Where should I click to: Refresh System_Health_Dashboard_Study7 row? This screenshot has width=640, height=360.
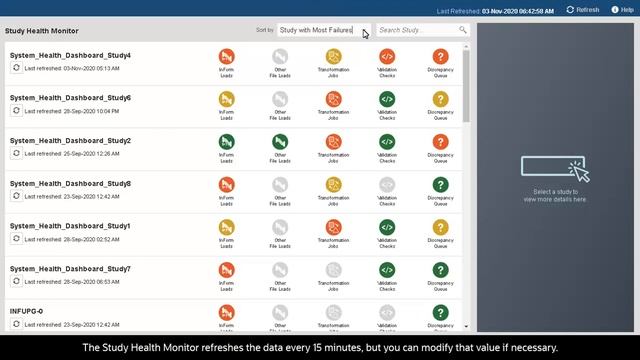(16, 281)
